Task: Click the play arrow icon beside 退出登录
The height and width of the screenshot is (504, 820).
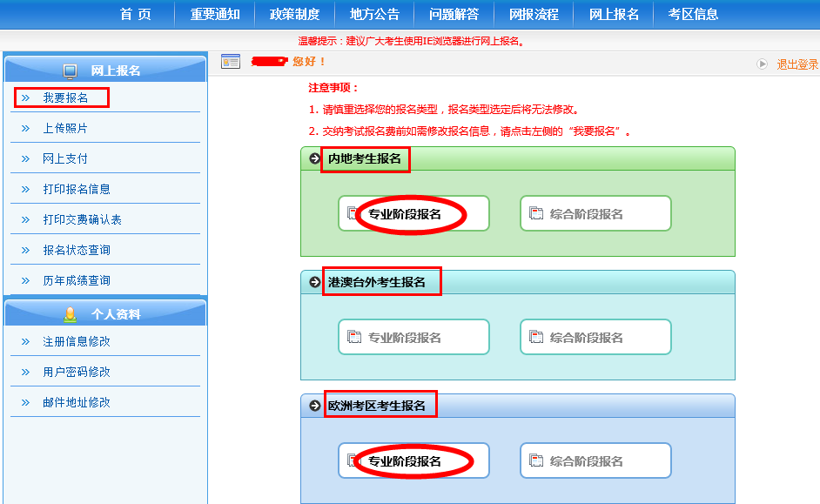Action: coord(763,64)
